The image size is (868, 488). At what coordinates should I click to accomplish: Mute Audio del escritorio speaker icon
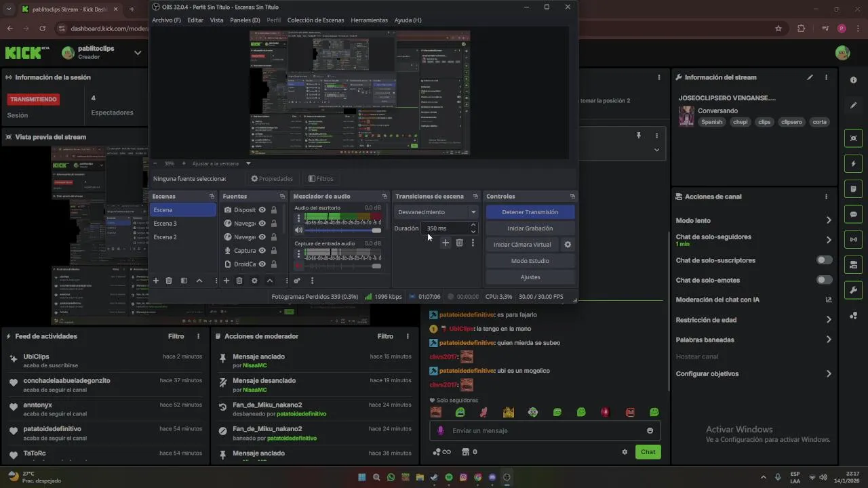[x=298, y=230]
